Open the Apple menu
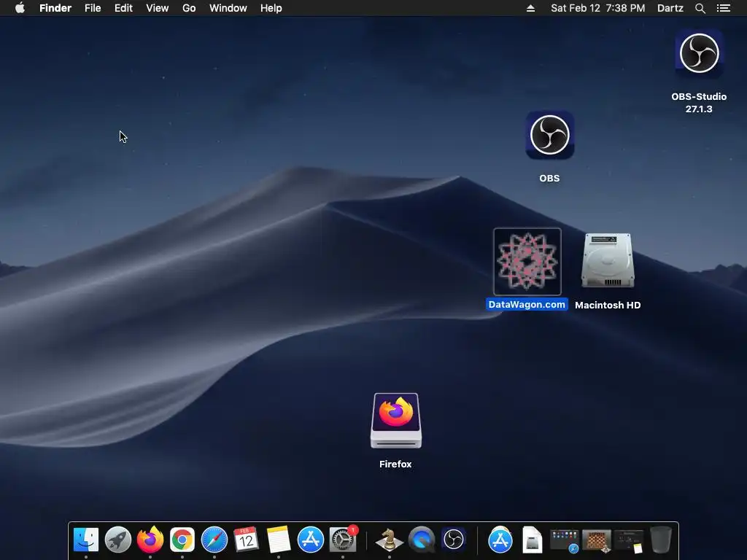This screenshot has width=747, height=560. (20, 8)
